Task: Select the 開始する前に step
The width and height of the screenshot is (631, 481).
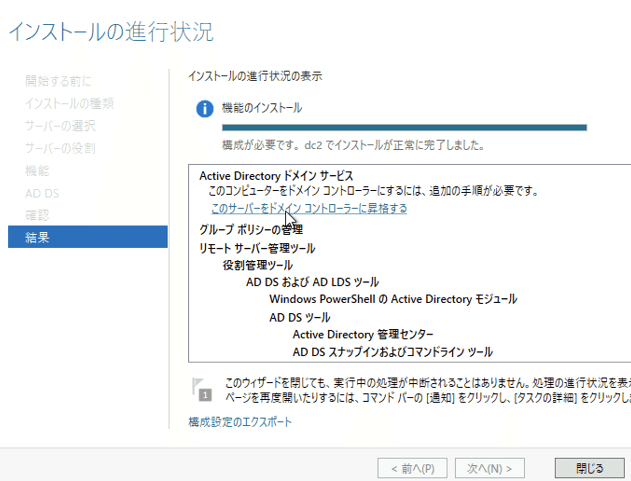Action: [58, 81]
